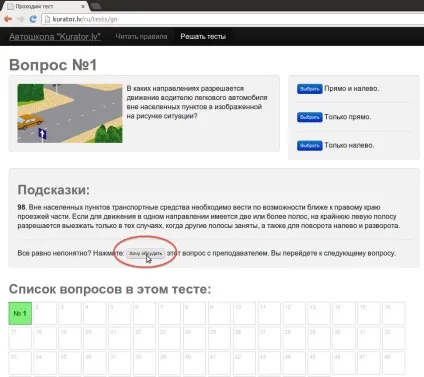Select question cell 24

[x=194, y=338]
